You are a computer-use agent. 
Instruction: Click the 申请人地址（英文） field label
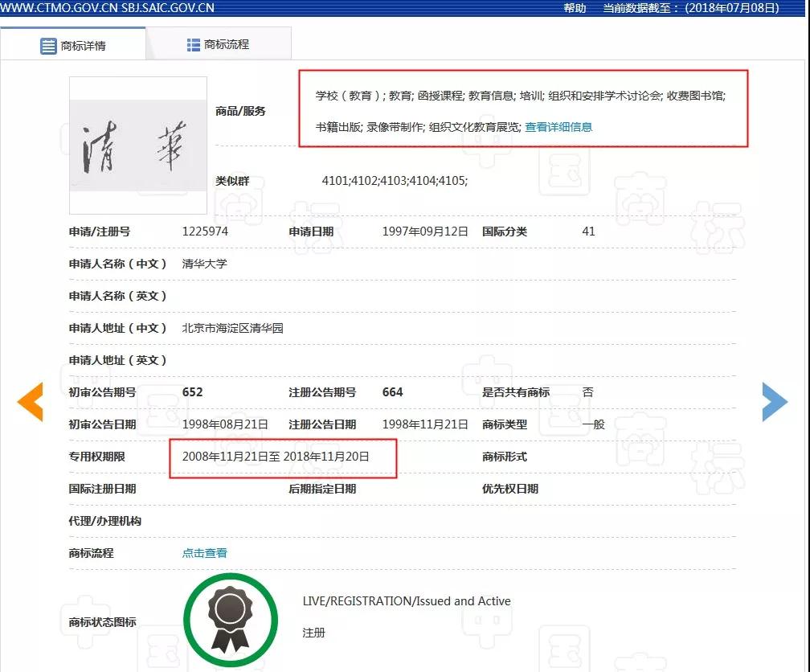[x=118, y=360]
